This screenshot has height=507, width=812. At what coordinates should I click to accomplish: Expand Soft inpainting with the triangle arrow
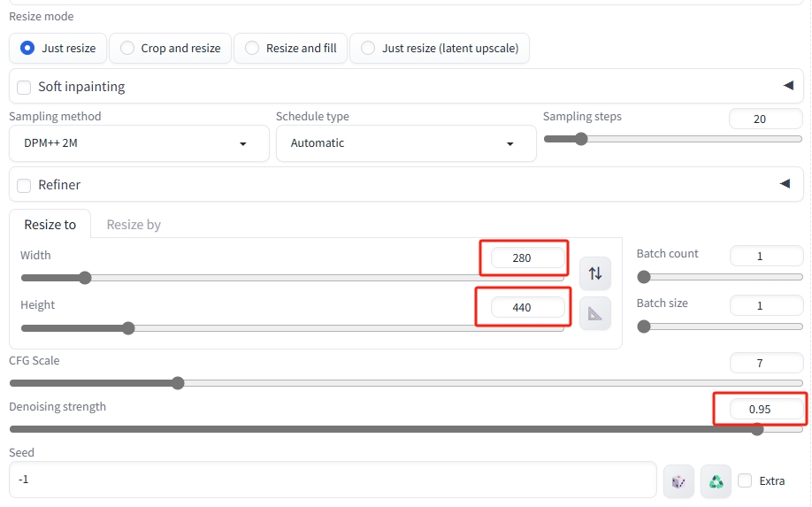click(x=788, y=86)
